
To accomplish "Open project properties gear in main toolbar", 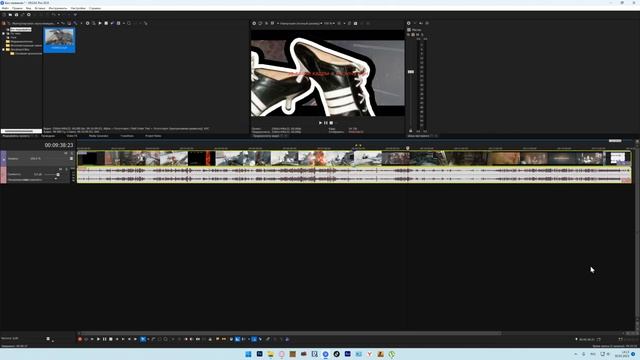I will pos(29,15).
